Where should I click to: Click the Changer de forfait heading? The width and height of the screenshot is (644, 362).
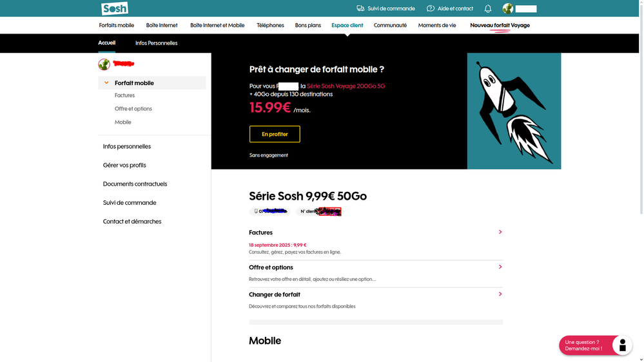[275, 295]
